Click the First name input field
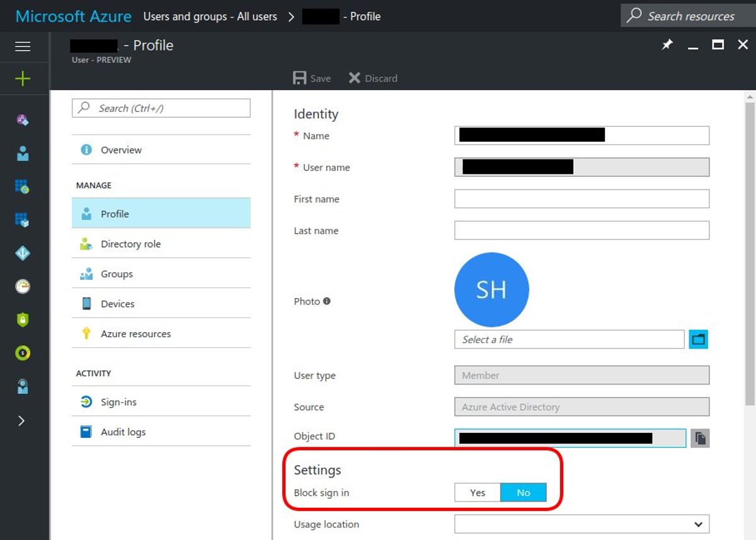The width and height of the screenshot is (756, 540). click(581, 199)
